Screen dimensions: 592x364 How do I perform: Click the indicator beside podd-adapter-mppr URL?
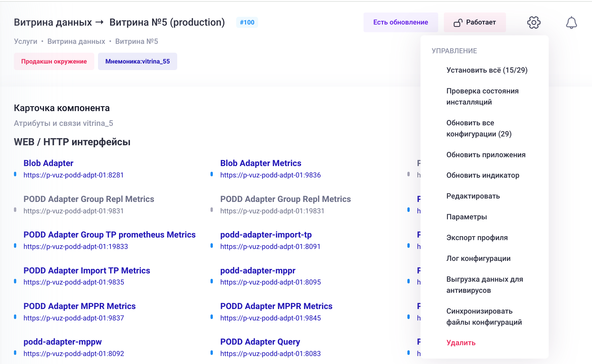(212, 282)
